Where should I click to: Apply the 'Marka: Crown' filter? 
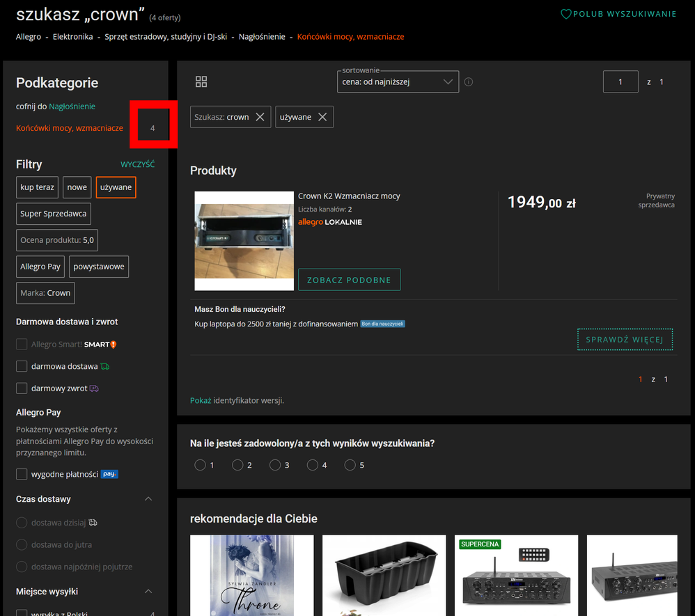(x=46, y=293)
